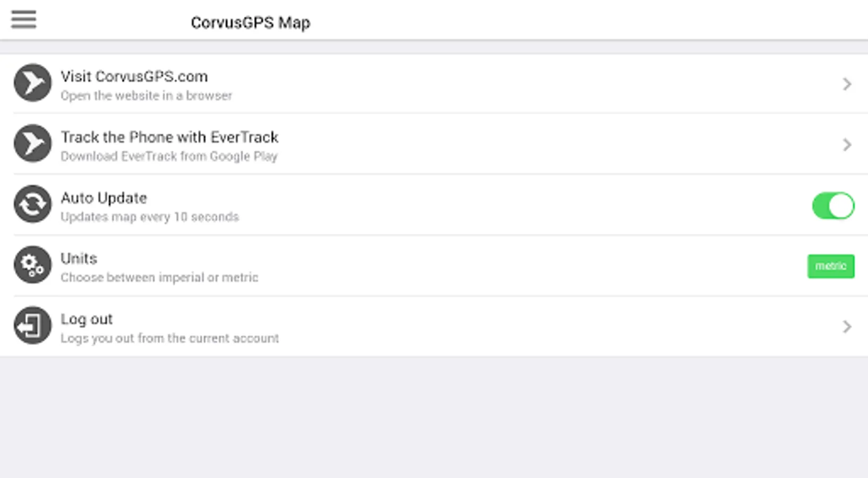The height and width of the screenshot is (478, 868).
Task: Tap 'Download EverTrack from Google Play' subtitle
Action: pyautogui.click(x=169, y=156)
